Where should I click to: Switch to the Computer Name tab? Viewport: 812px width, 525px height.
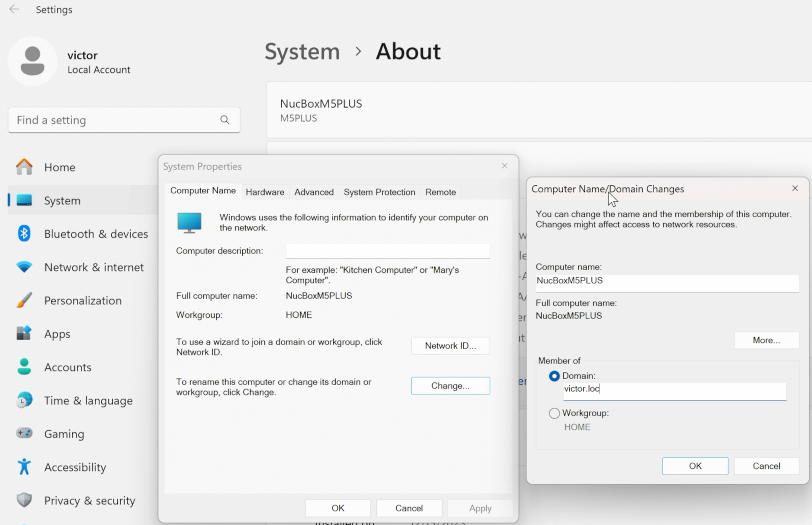coord(203,191)
